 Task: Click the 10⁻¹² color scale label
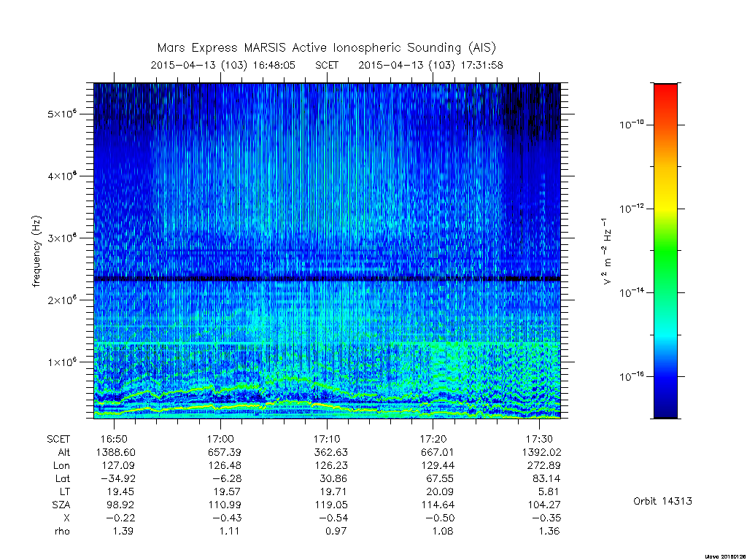631,209
